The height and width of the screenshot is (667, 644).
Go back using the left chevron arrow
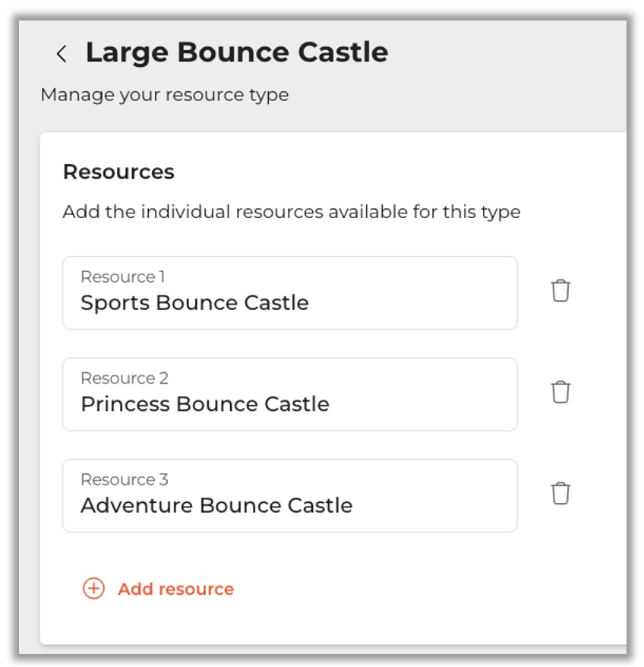point(62,53)
